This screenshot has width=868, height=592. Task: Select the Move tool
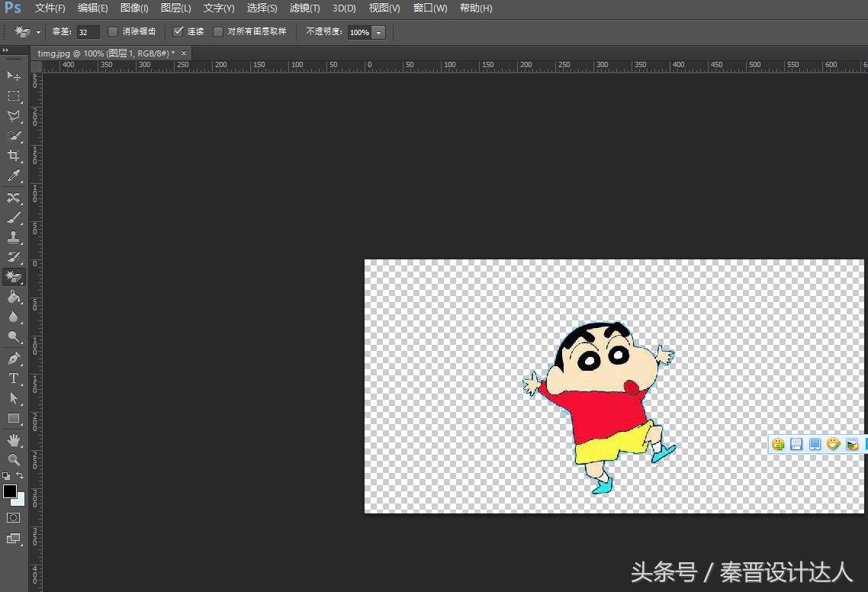click(14, 76)
